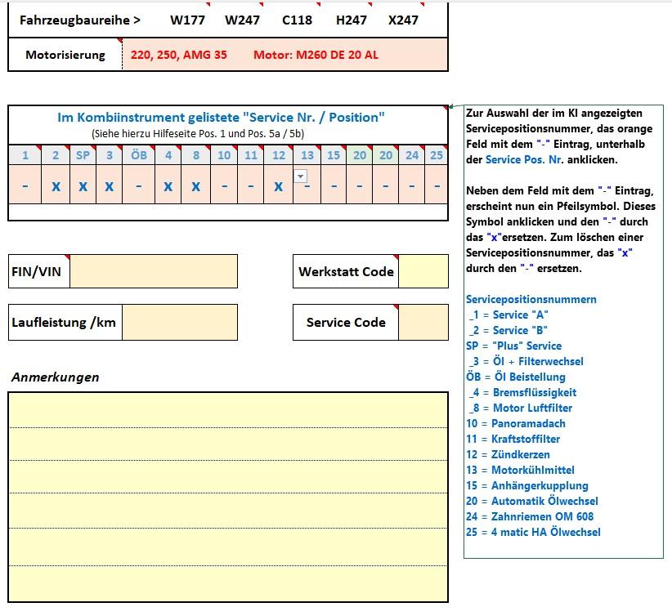Select the Werkstatt Code entry field
Screen dimensions: 672x616
coord(423,271)
